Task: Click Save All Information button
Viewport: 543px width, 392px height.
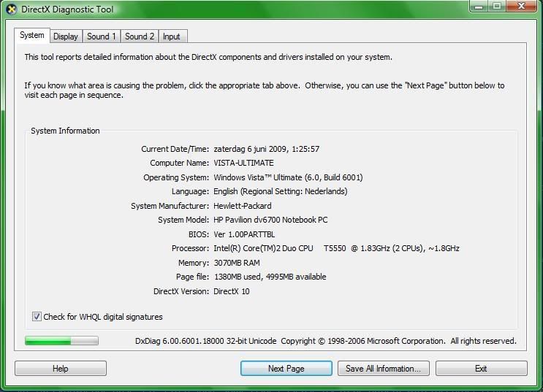Action: coord(384,369)
